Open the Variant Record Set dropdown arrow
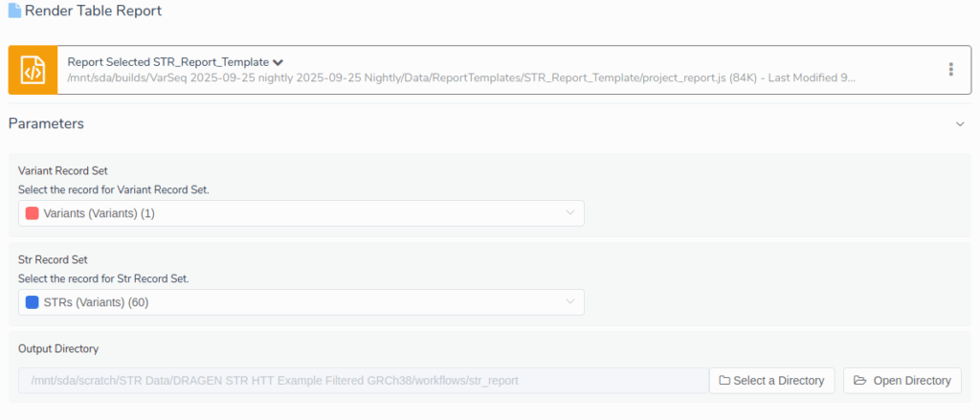980x420 pixels. tap(570, 213)
